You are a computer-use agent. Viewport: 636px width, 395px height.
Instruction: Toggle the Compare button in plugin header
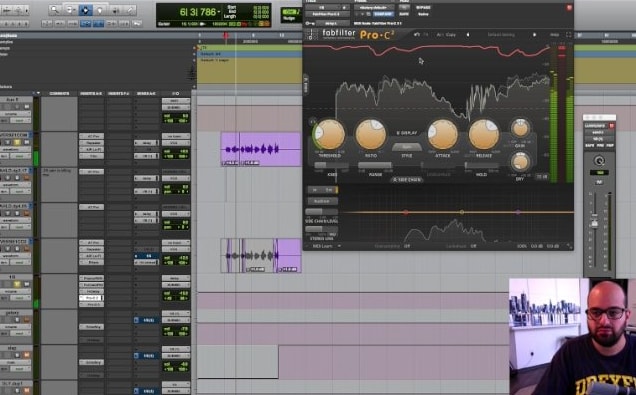(383, 14)
